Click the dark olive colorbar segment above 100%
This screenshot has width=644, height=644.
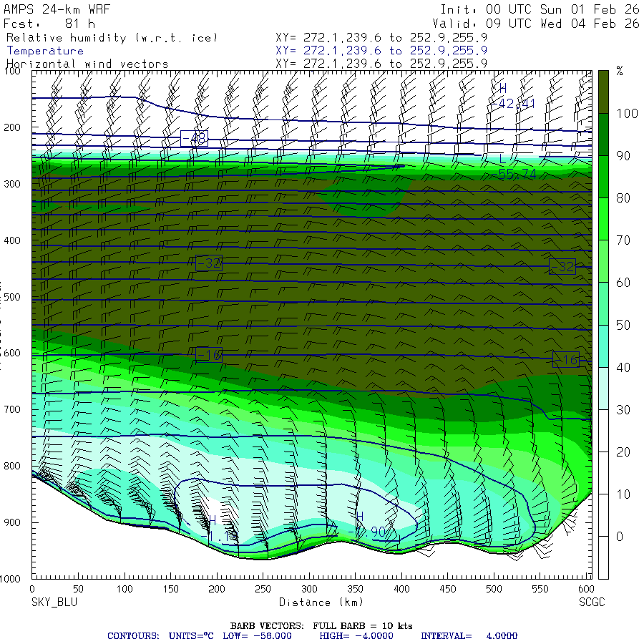pyautogui.click(x=603, y=92)
